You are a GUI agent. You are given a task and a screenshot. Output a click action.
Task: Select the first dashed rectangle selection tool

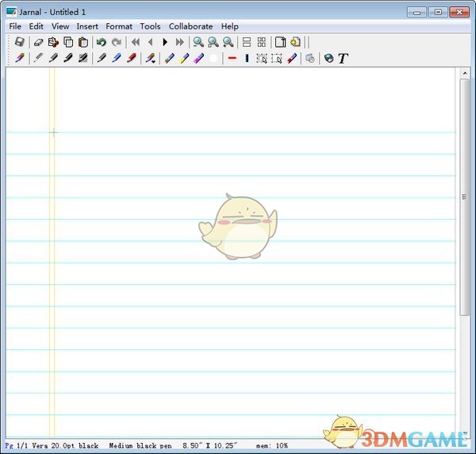coord(262,58)
